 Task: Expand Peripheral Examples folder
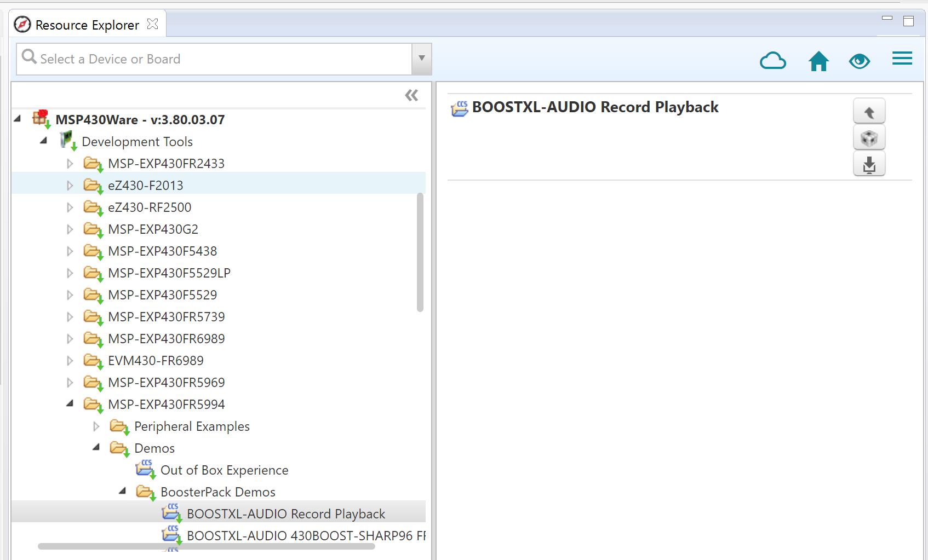96,426
